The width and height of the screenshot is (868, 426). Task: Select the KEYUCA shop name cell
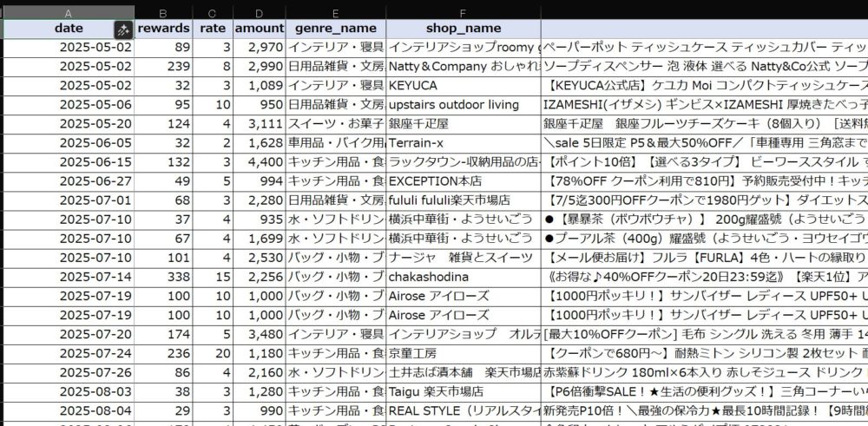(x=463, y=86)
